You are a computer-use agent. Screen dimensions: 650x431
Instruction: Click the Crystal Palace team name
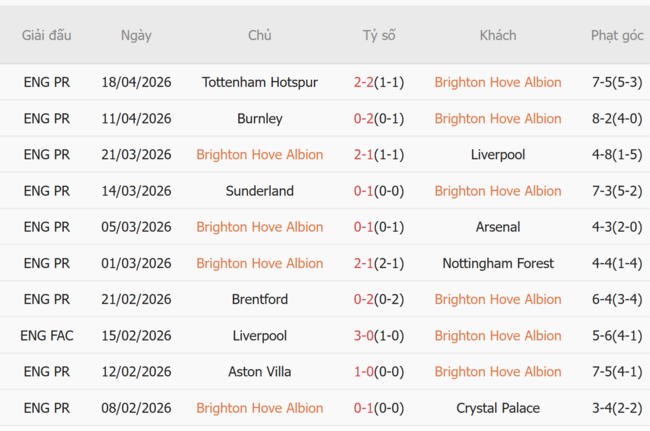click(498, 408)
